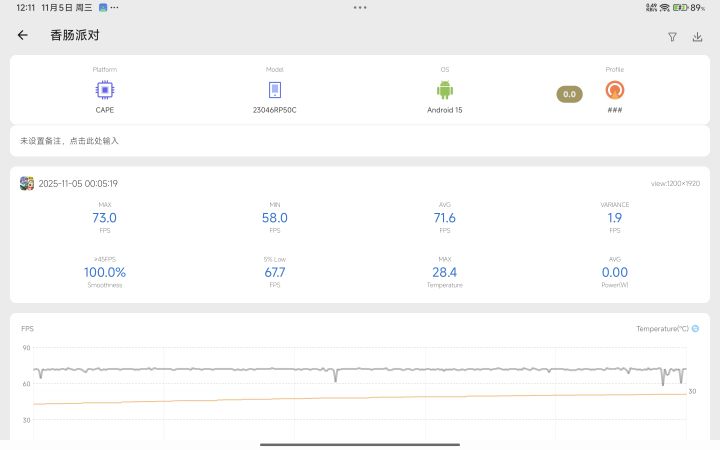Viewport: 720px width, 450px height.
Task: Tap the 0.00 average Power value
Action: coord(614,272)
